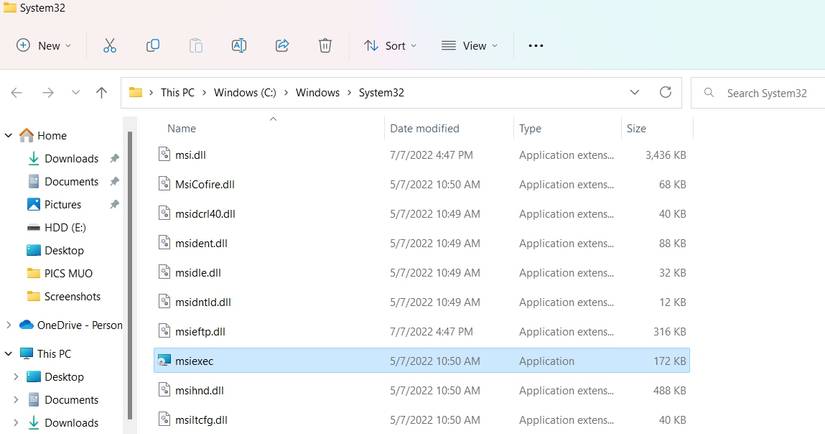Click This PC breadcrumb

pyautogui.click(x=177, y=93)
